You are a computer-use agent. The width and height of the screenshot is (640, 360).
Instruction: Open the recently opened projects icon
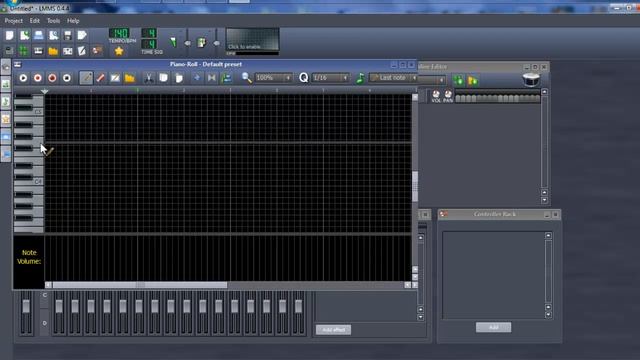(53, 36)
